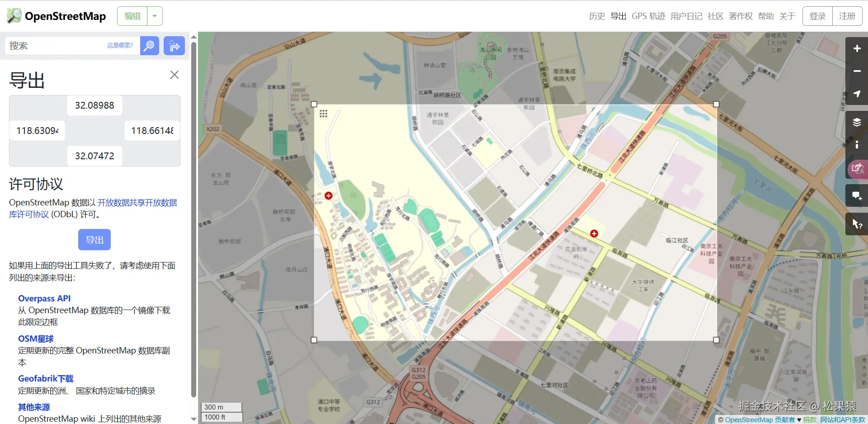The height and width of the screenshot is (424, 868).
Task: Open the share map panel
Action: click(x=858, y=169)
